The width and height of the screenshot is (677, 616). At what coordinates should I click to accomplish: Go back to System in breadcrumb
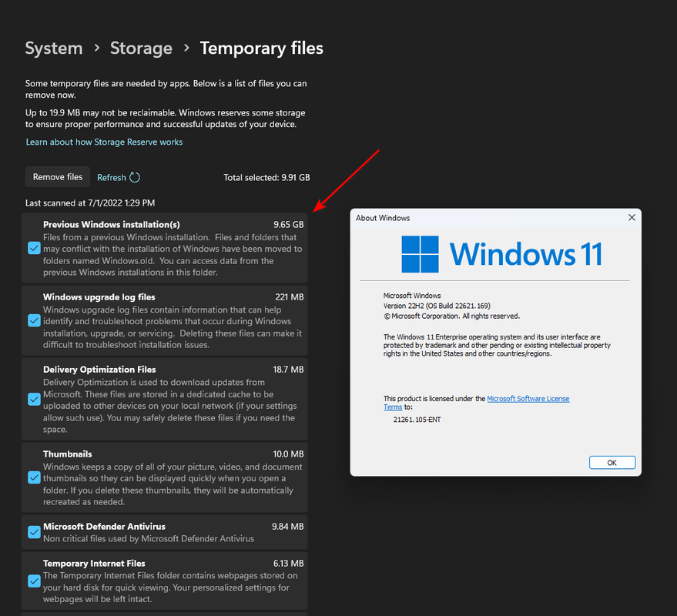[x=54, y=49]
